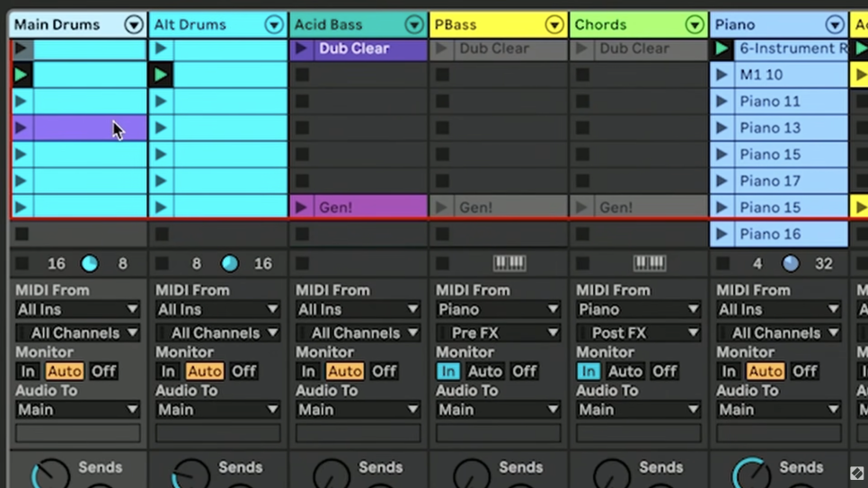This screenshot has width=868, height=488.
Task: Open PBass MIDI From Piano dropdown
Action: tap(498, 310)
